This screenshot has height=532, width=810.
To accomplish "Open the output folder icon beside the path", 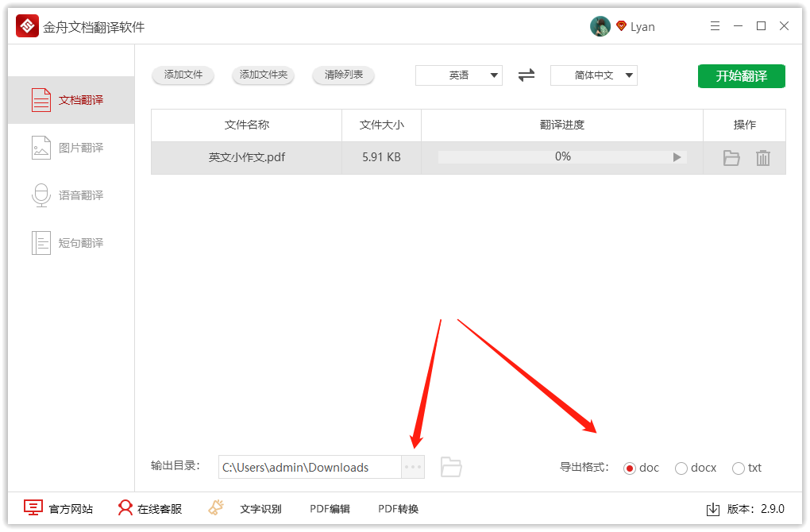I will click(450, 467).
